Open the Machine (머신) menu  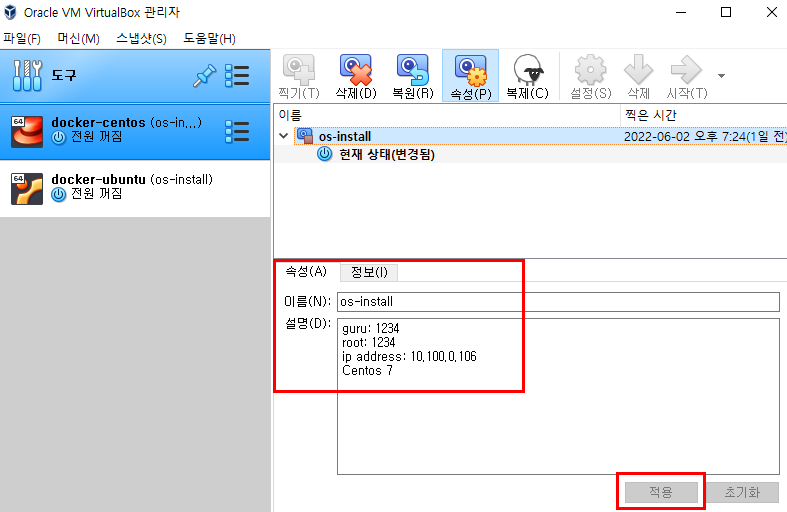(78, 39)
